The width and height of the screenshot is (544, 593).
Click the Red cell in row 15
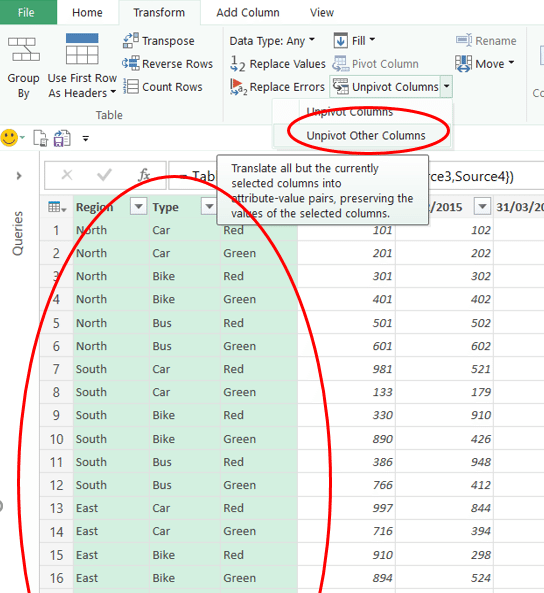(259, 555)
